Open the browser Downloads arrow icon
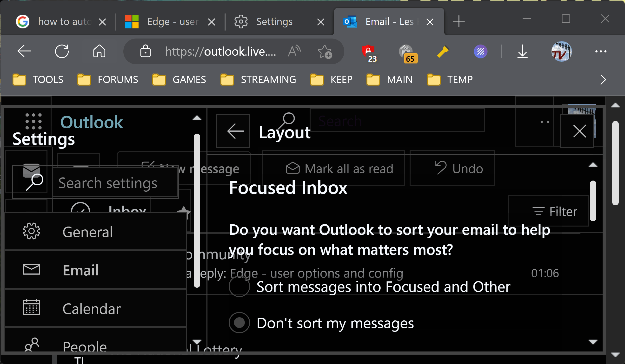Screen dimensions: 625x364 [522, 52]
